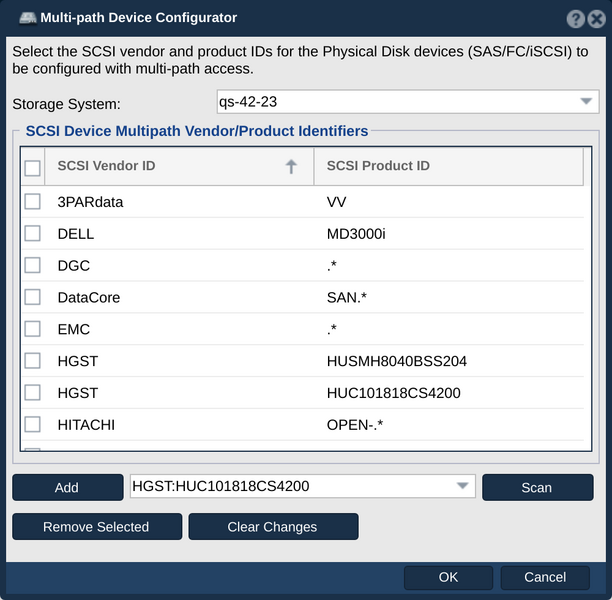The height and width of the screenshot is (600, 612).
Task: Click Clear Changes button
Action: tap(273, 527)
